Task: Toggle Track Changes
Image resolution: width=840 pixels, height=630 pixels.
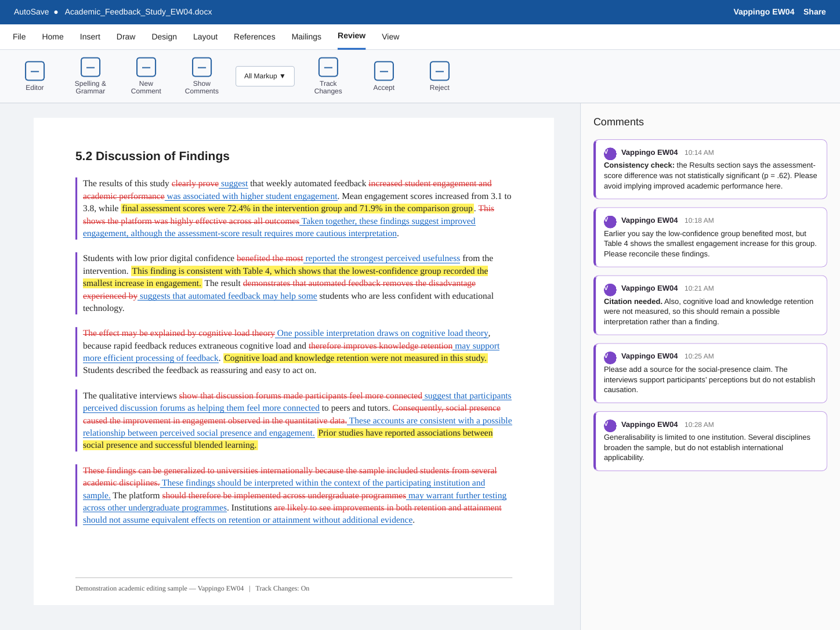Action: coord(328,77)
